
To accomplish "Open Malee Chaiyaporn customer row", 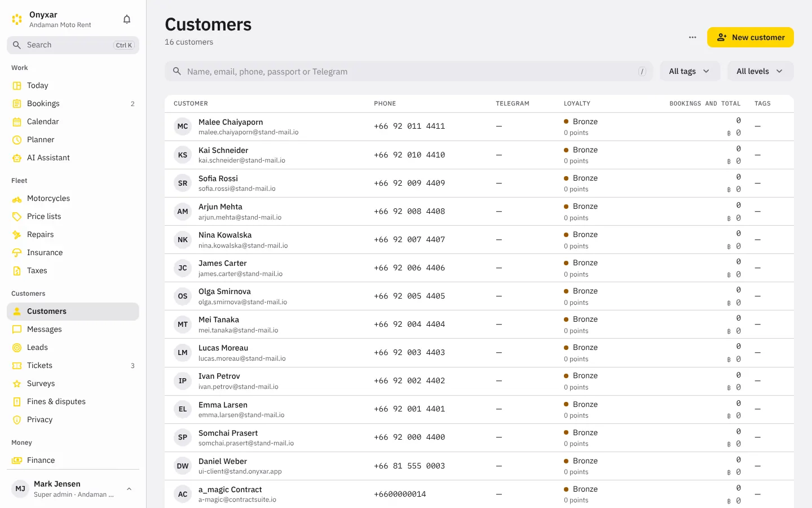I will pyautogui.click(x=479, y=126).
